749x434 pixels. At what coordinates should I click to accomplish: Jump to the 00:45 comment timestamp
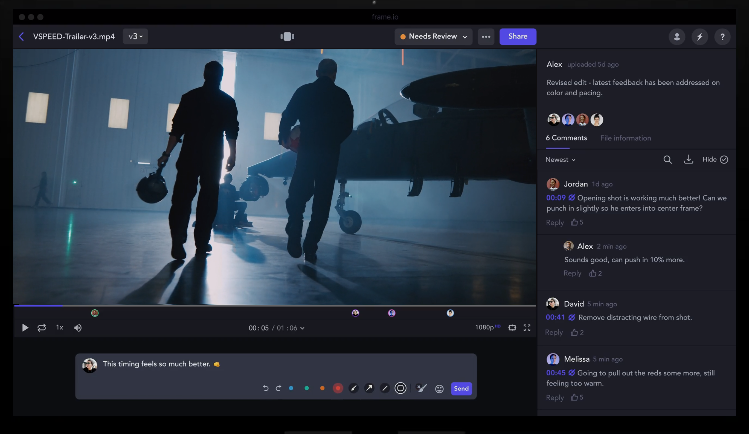pyautogui.click(x=556, y=372)
